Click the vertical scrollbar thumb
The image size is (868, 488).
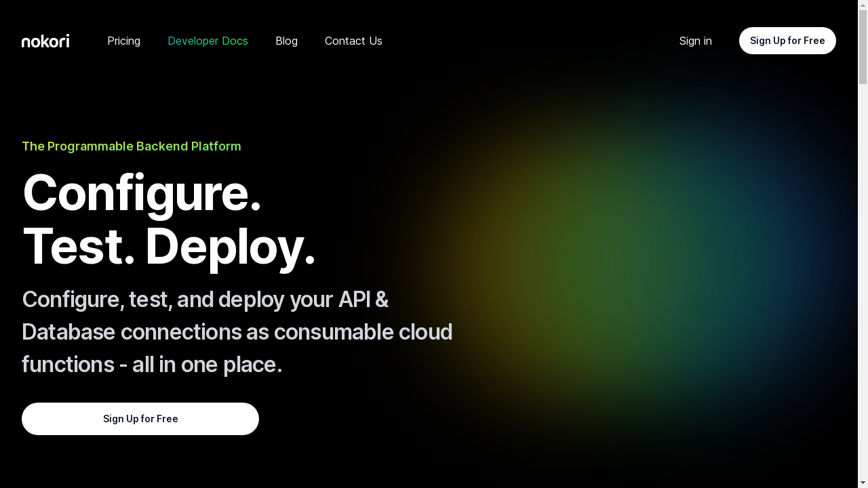click(x=863, y=46)
